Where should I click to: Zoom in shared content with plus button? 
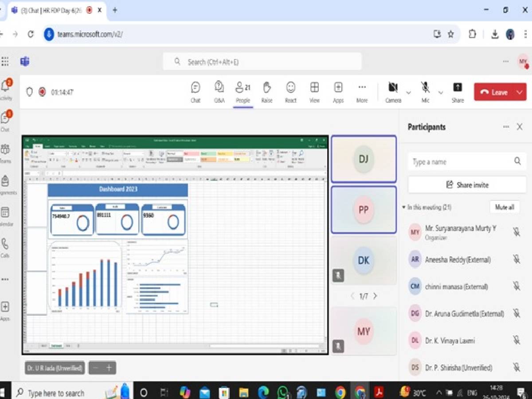(109, 368)
